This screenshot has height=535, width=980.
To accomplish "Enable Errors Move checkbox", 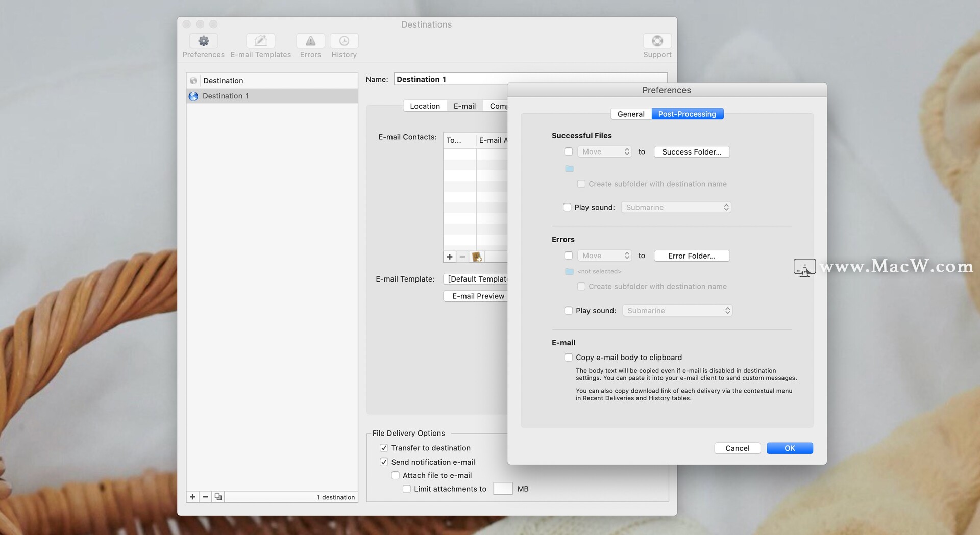I will [569, 256].
